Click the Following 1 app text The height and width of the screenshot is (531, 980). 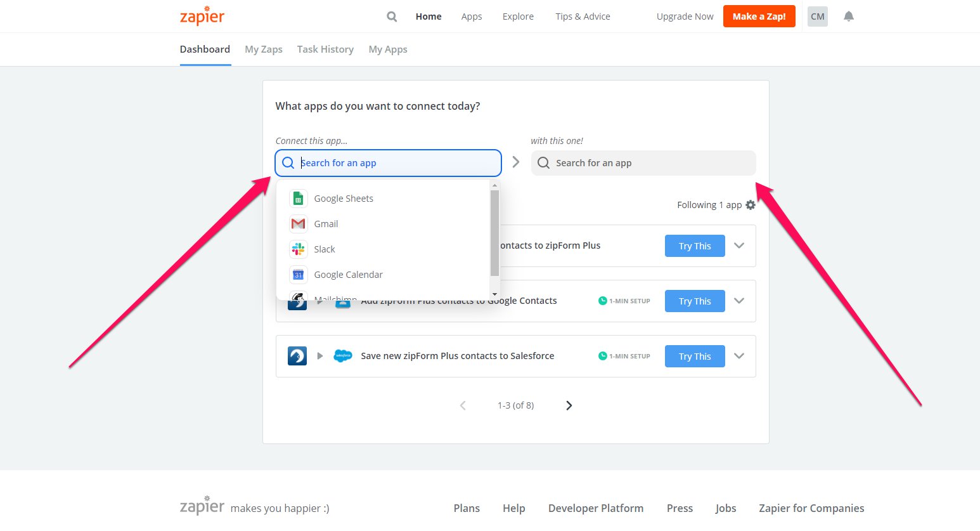(709, 205)
